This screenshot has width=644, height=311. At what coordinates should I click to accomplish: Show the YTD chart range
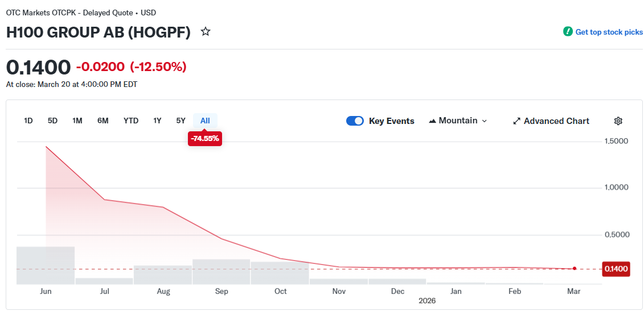(x=131, y=121)
